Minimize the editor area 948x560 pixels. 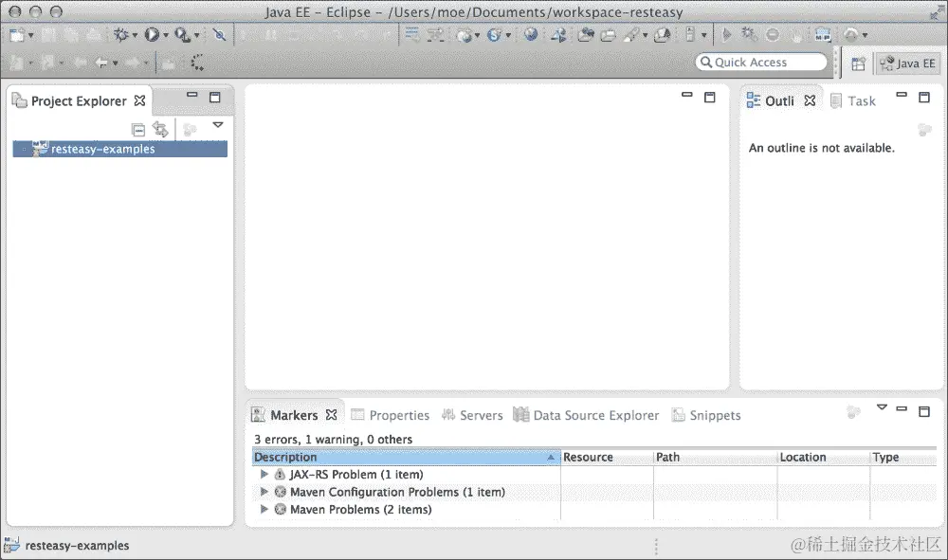click(x=686, y=95)
